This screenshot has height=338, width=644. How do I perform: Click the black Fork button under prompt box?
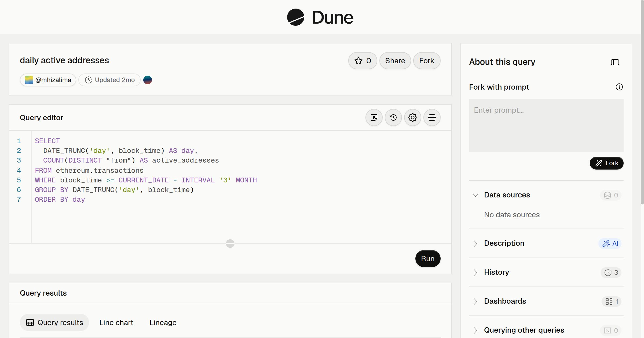(606, 163)
